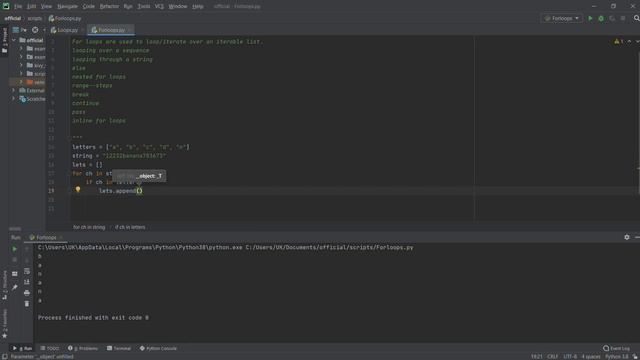Image resolution: width=640 pixels, height=360 pixels.
Task: Open the File menu
Action: [x=18, y=7]
